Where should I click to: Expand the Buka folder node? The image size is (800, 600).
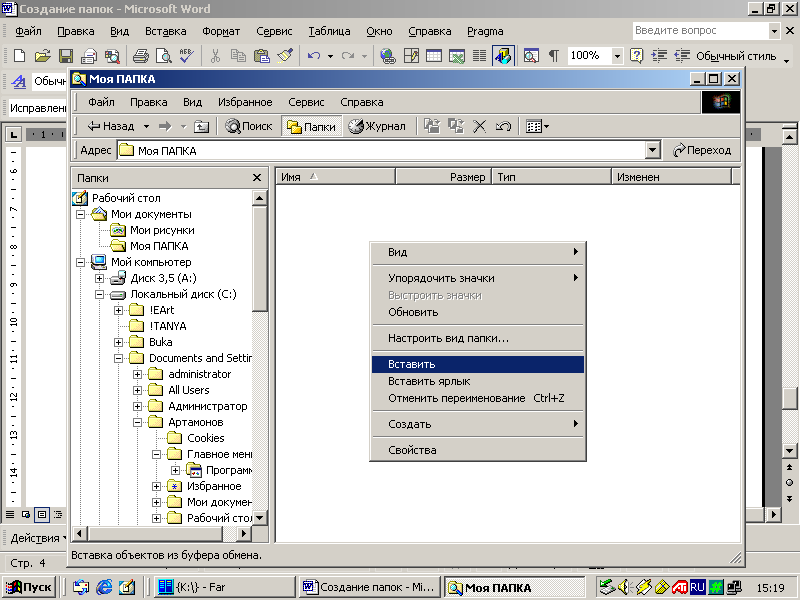coord(118,342)
